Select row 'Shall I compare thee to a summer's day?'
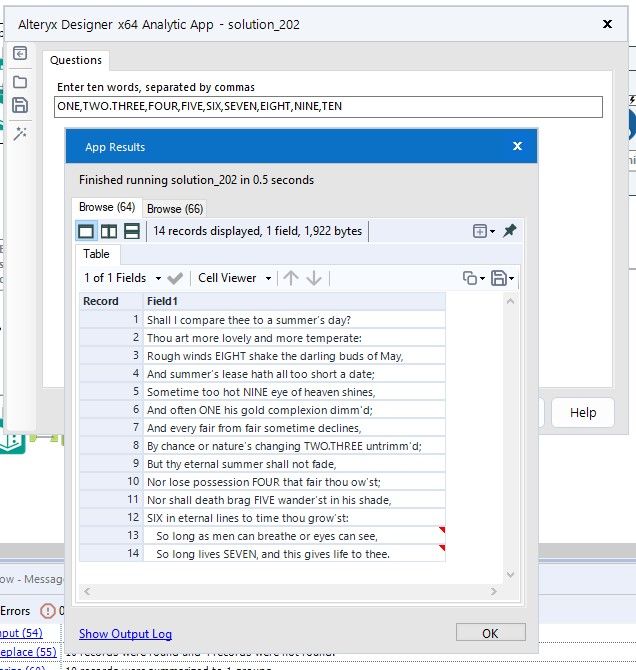The width and height of the screenshot is (636, 670). click(294, 320)
